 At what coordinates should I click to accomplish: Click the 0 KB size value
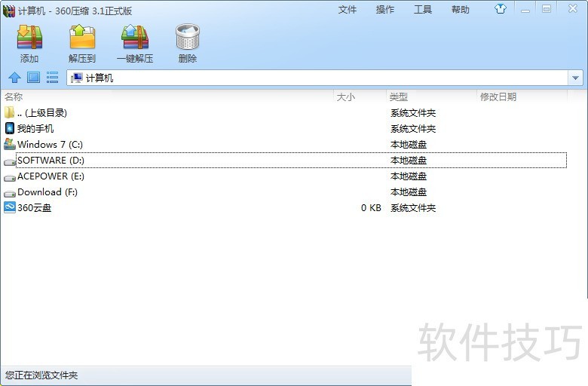coord(371,207)
